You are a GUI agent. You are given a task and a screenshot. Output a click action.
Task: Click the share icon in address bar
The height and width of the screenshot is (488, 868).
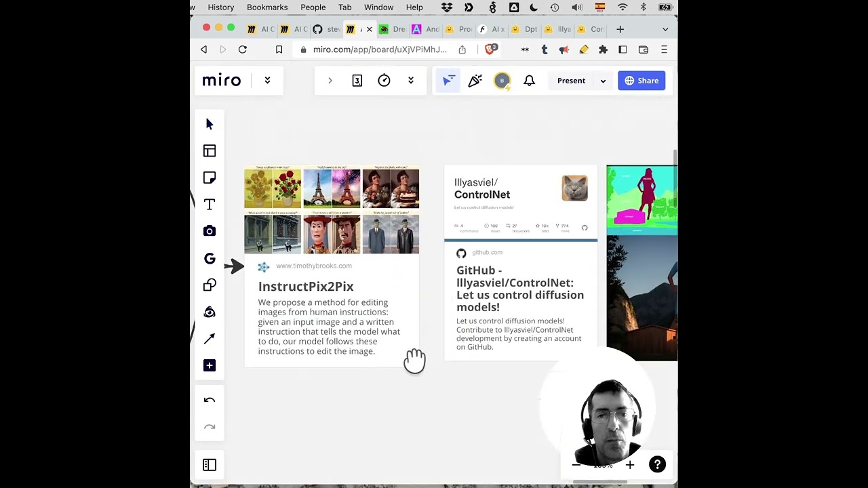pos(462,49)
